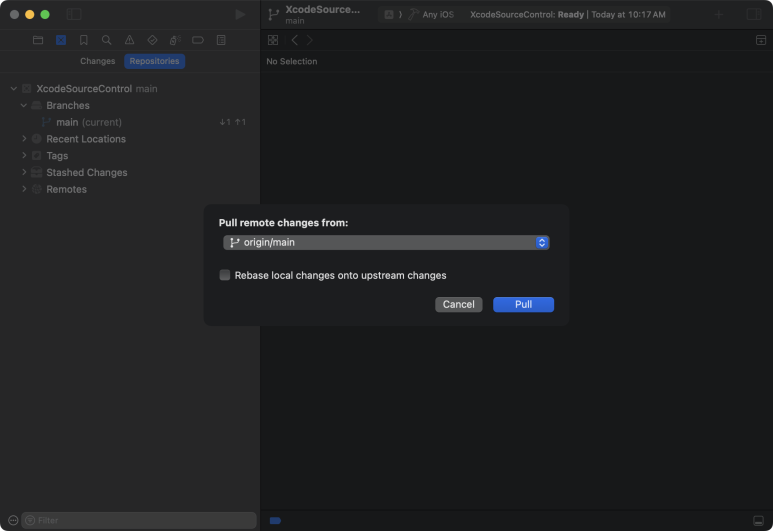Open the Breakpoint navigator icon
The width and height of the screenshot is (773, 531).
pyautogui.click(x=198, y=40)
